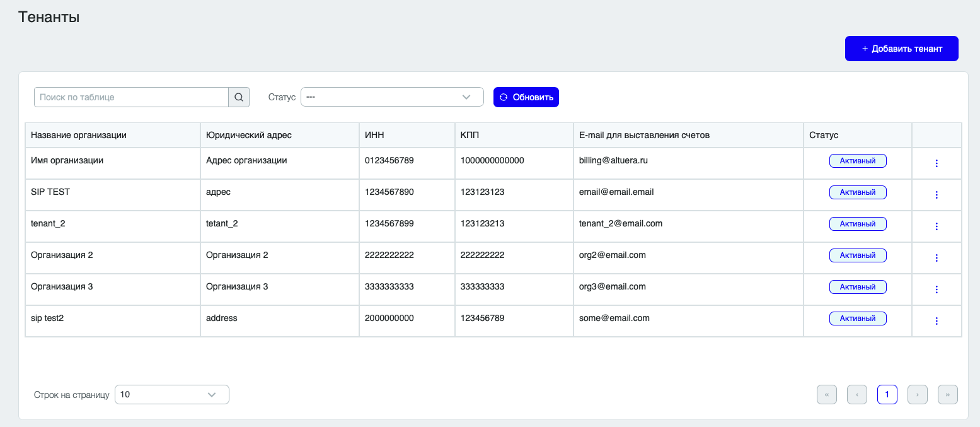Click the ИНН value 2000000000

click(x=389, y=318)
